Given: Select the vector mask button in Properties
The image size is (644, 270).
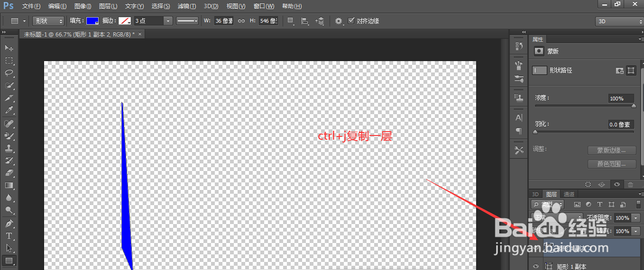Looking at the screenshot, I should (631, 70).
